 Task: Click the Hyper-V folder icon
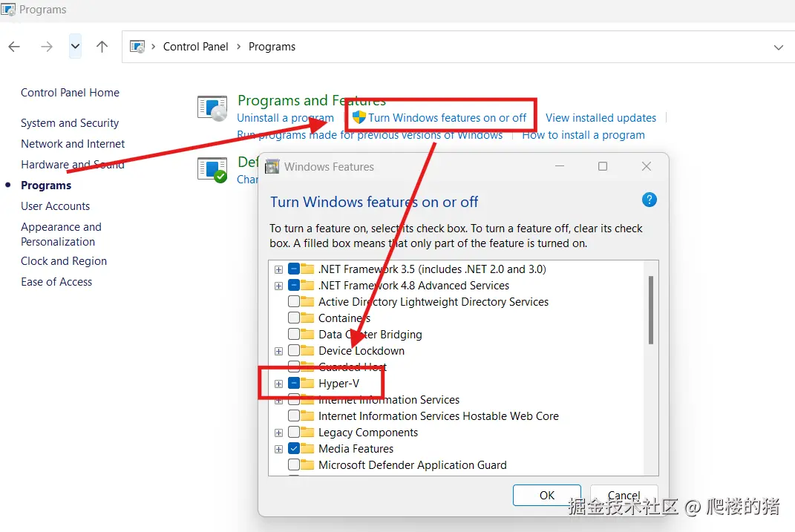[307, 383]
